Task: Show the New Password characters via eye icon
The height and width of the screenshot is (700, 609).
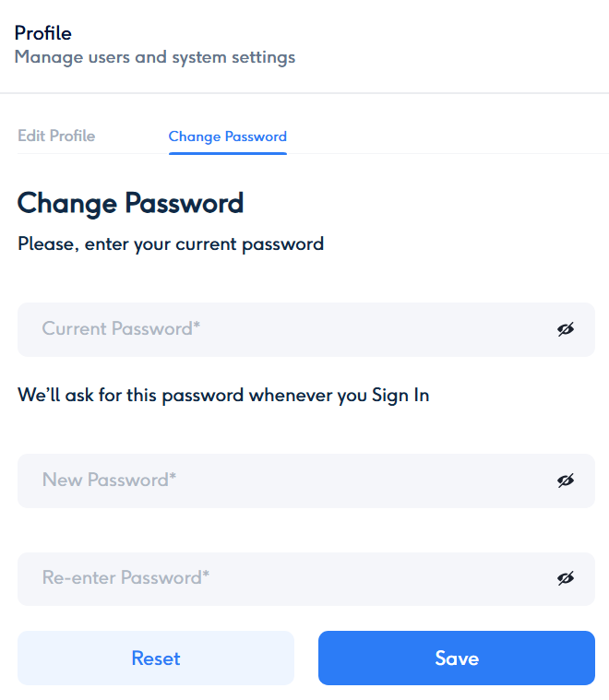Action: [x=566, y=481]
